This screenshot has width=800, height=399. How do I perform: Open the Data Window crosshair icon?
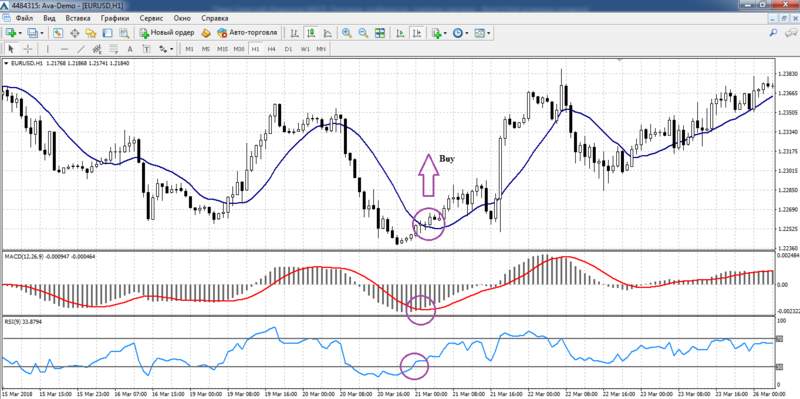74,33
